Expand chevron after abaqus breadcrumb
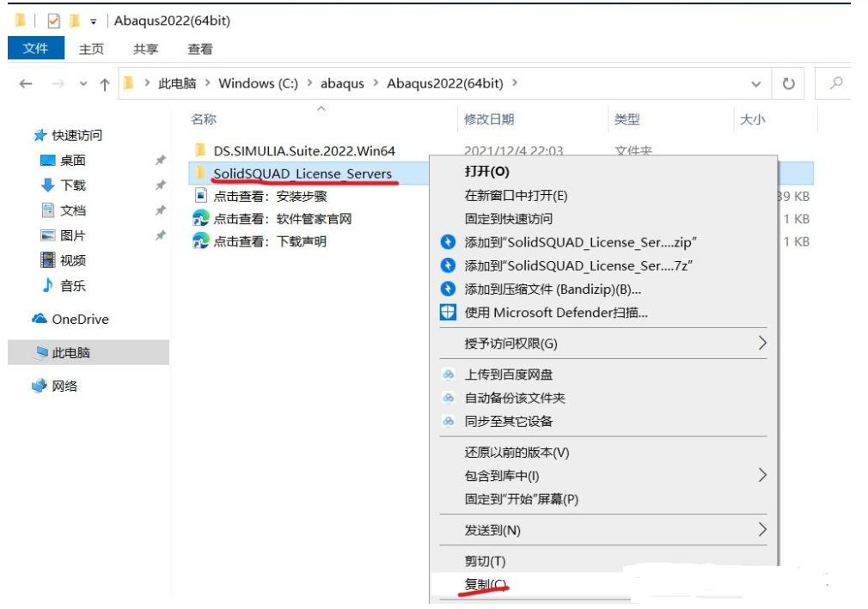The image size is (868, 609). (x=376, y=83)
